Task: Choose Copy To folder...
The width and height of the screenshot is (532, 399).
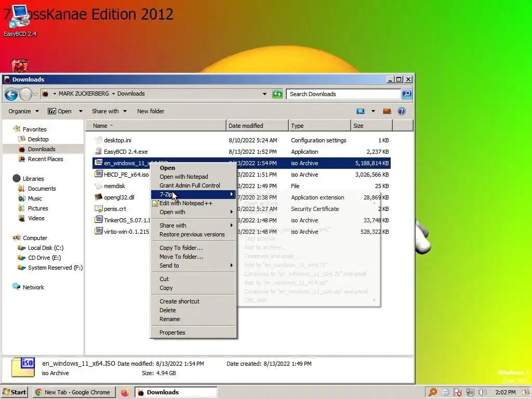Action: [x=193, y=248]
